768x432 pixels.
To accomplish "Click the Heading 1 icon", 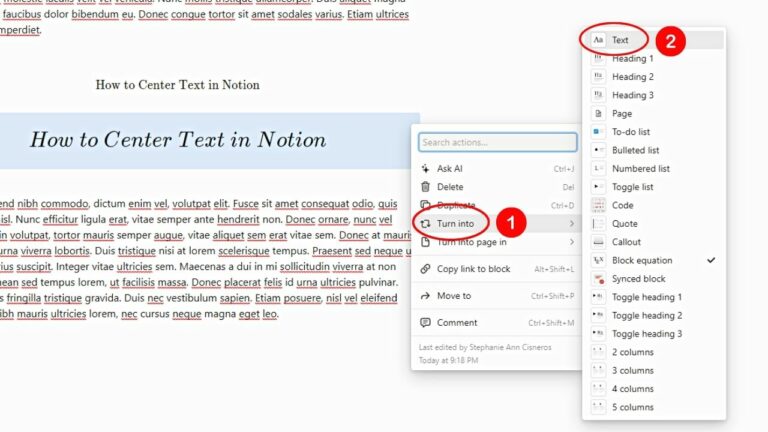I will (x=598, y=58).
